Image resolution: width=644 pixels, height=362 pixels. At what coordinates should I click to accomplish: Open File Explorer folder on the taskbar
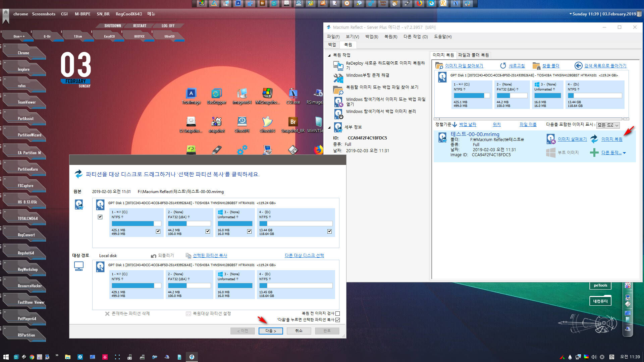[x=67, y=357]
